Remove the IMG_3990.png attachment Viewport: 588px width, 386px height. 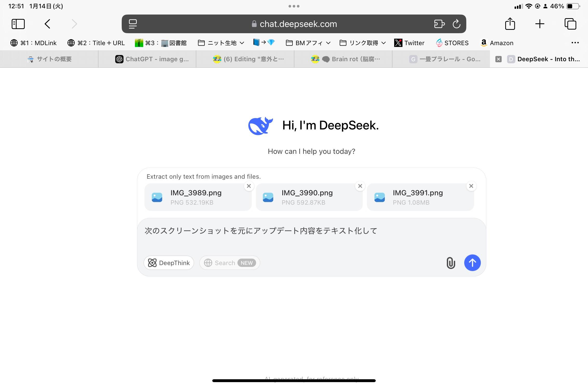click(360, 186)
